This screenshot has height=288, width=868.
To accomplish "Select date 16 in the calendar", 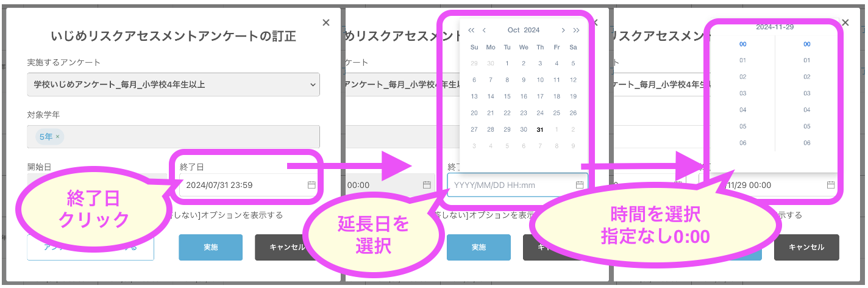I will click(x=524, y=96).
